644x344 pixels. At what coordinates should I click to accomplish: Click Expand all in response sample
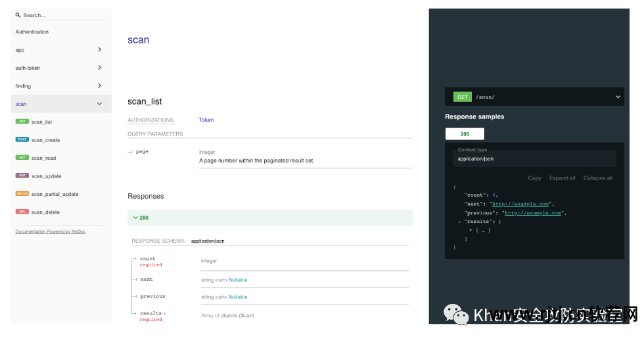(563, 178)
